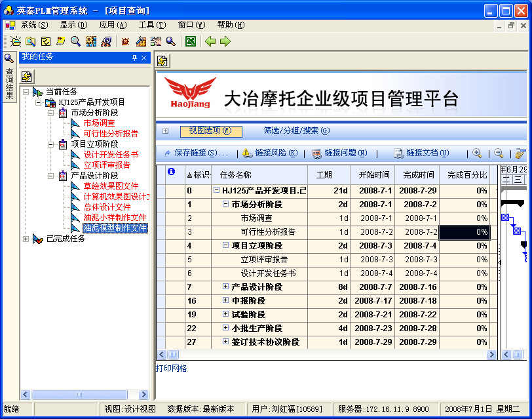The image size is (532, 419).
Task: Collapse HJ125产品开发项目 tree node
Action: (x=39, y=102)
